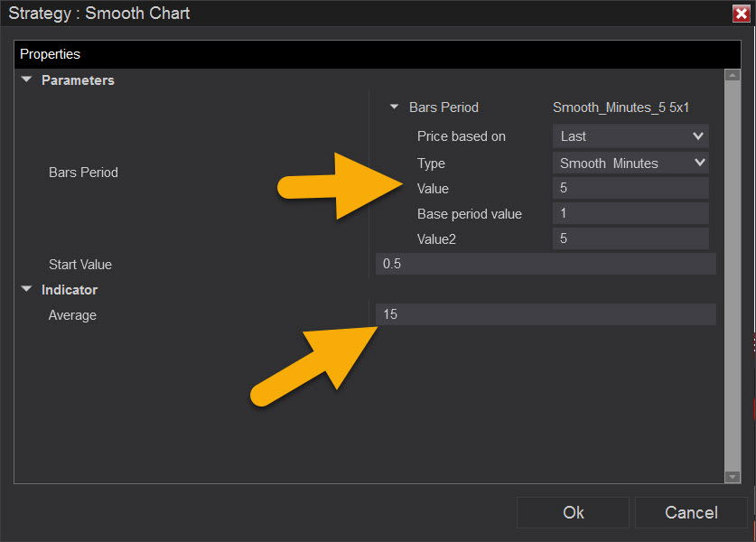Collapse the Parameters section triangle
This screenshot has width=756, height=542.
click(26, 79)
